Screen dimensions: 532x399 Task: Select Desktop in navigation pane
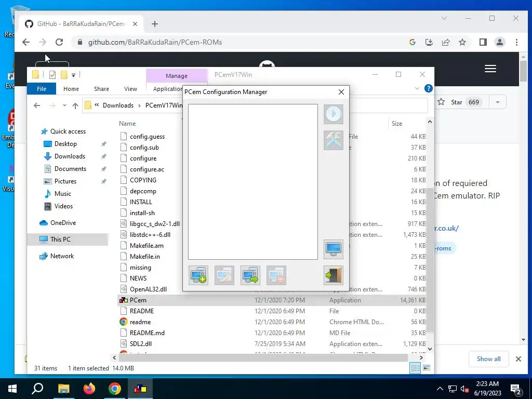65,144
